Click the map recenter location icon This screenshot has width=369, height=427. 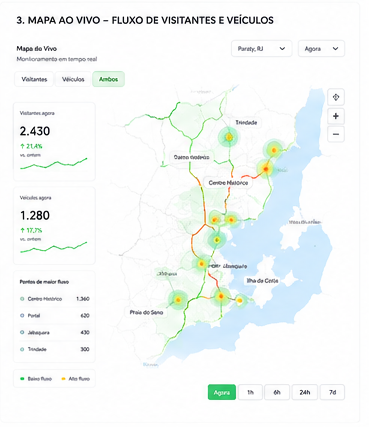336,97
